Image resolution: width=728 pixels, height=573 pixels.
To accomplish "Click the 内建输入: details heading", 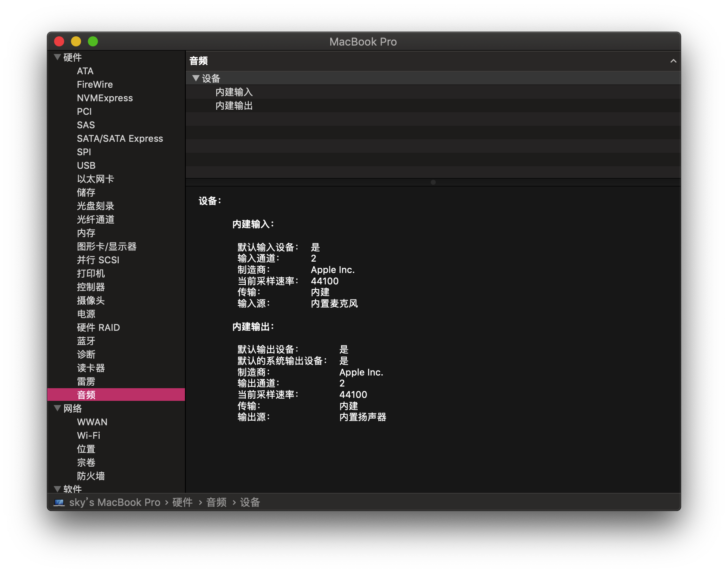I will click(253, 224).
